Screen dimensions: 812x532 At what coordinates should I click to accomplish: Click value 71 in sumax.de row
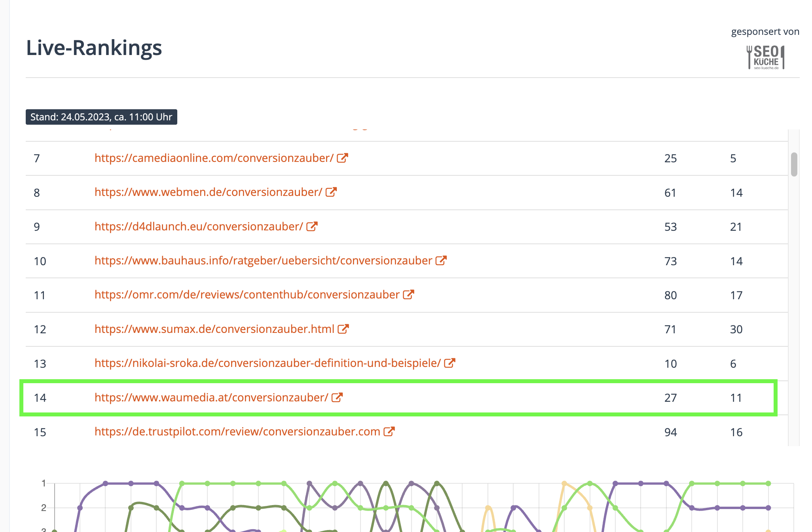point(670,329)
